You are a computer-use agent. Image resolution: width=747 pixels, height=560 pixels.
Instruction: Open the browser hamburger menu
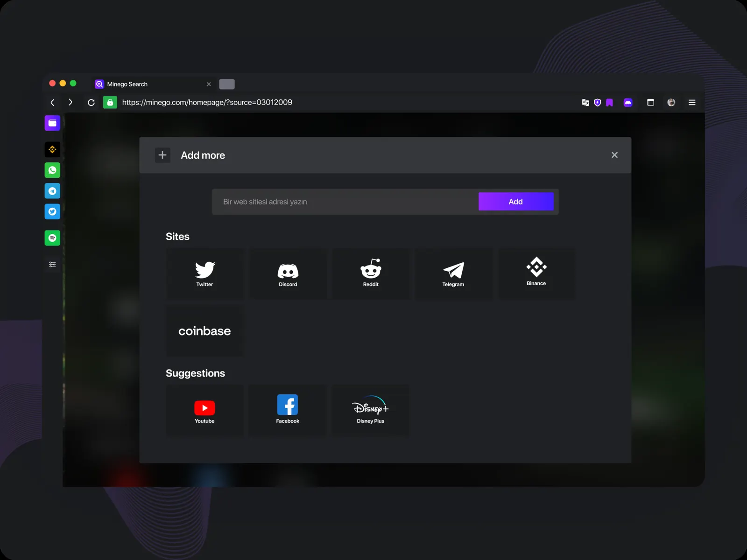692,102
